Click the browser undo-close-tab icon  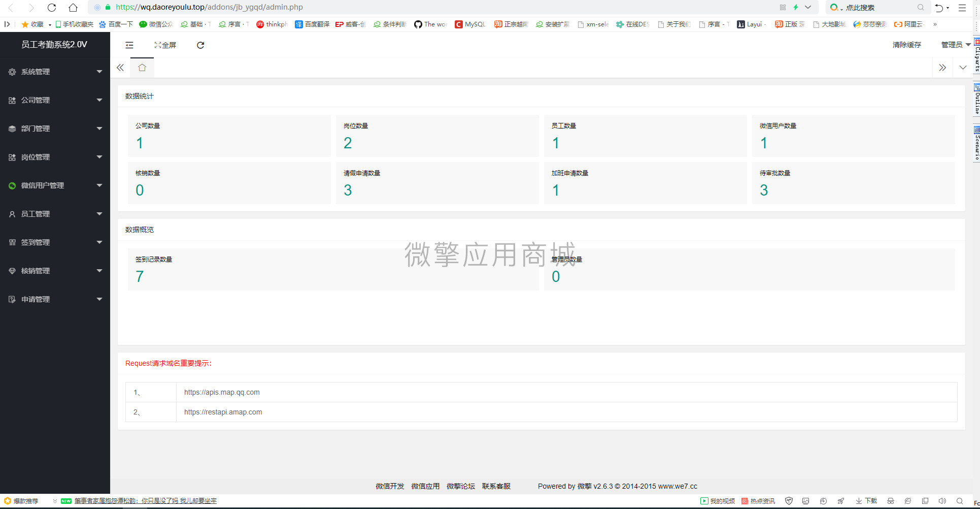pyautogui.click(x=939, y=8)
